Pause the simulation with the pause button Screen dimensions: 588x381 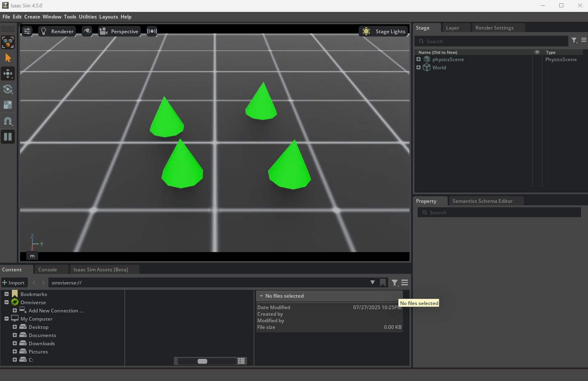tap(8, 137)
